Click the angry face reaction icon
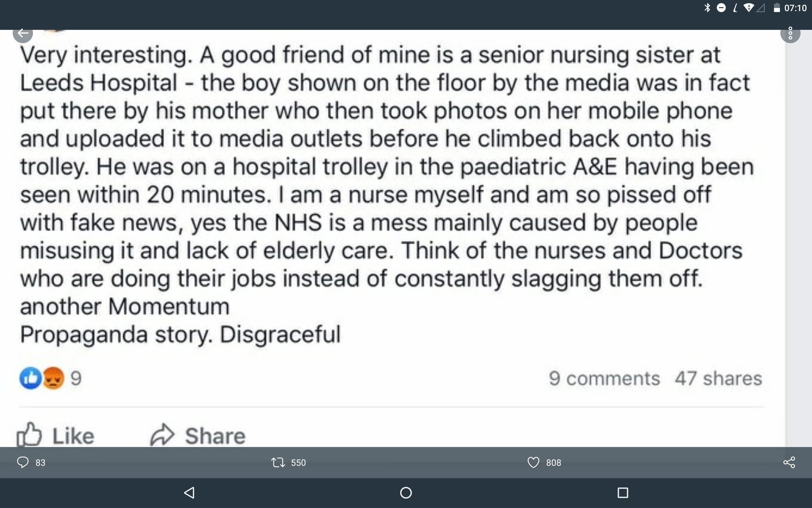Screen dimensions: 812x508 click(x=53, y=378)
